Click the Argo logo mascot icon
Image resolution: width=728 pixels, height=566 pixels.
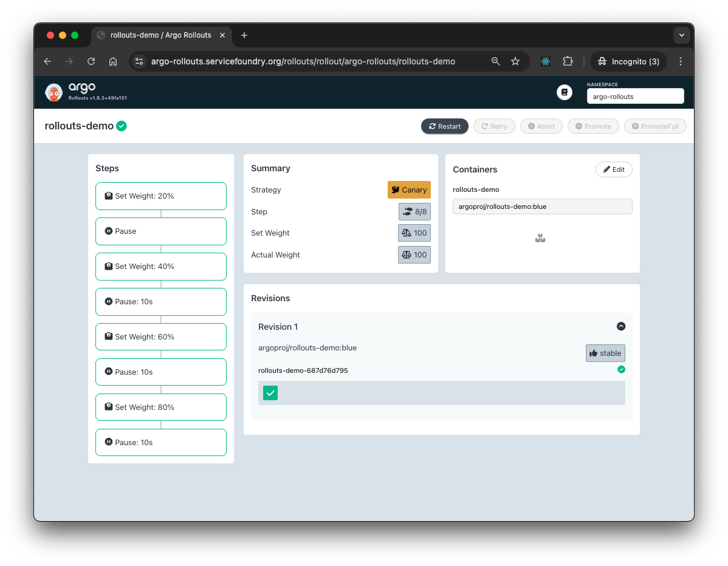tap(54, 92)
